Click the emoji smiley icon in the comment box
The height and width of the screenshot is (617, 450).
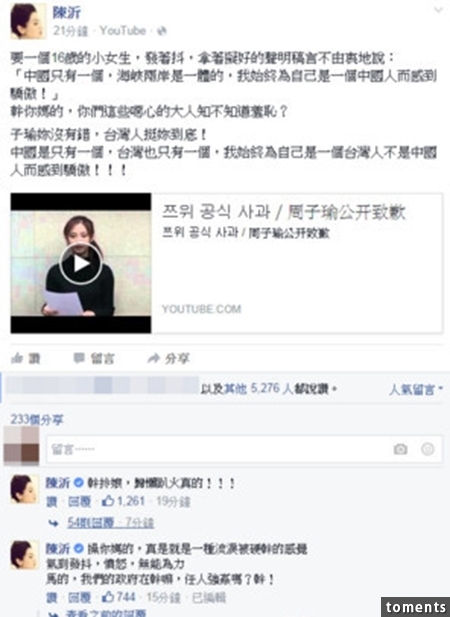[x=428, y=449]
